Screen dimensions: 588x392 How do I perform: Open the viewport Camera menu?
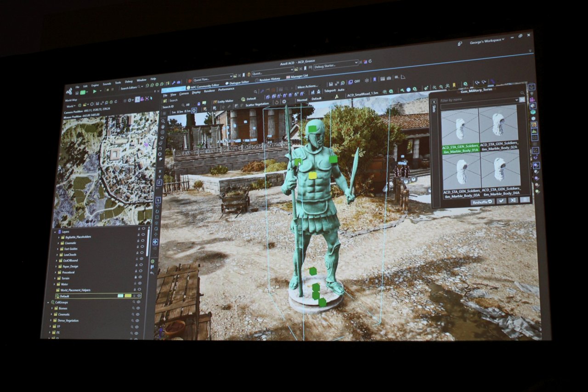point(184,94)
